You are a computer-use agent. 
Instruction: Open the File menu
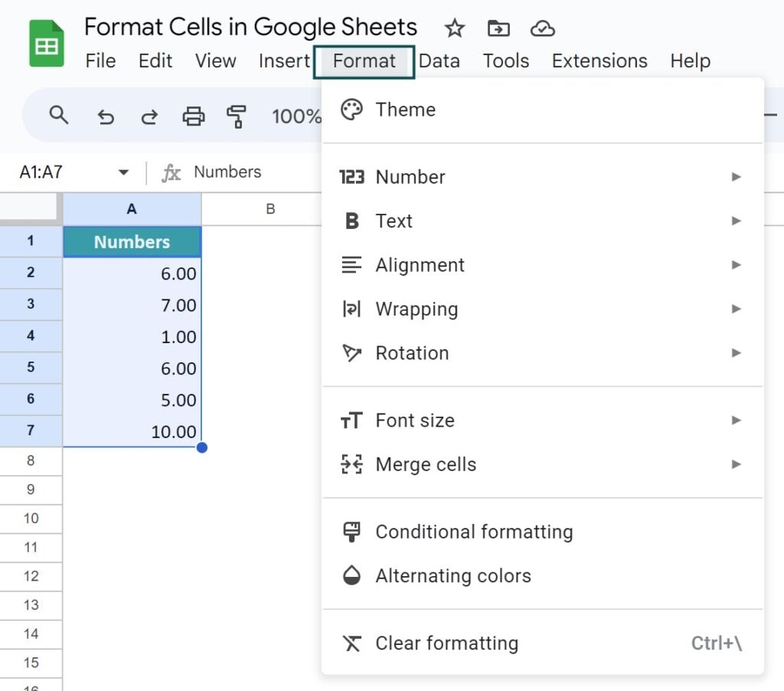point(100,61)
